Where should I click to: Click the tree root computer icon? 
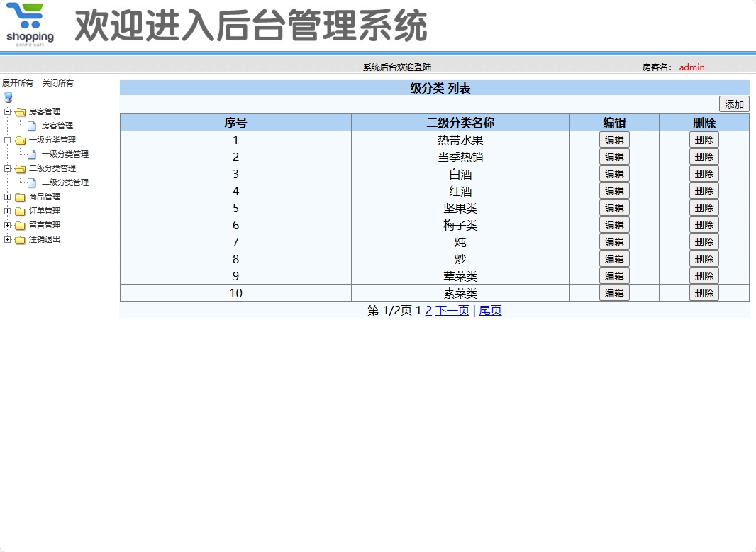[x=9, y=97]
